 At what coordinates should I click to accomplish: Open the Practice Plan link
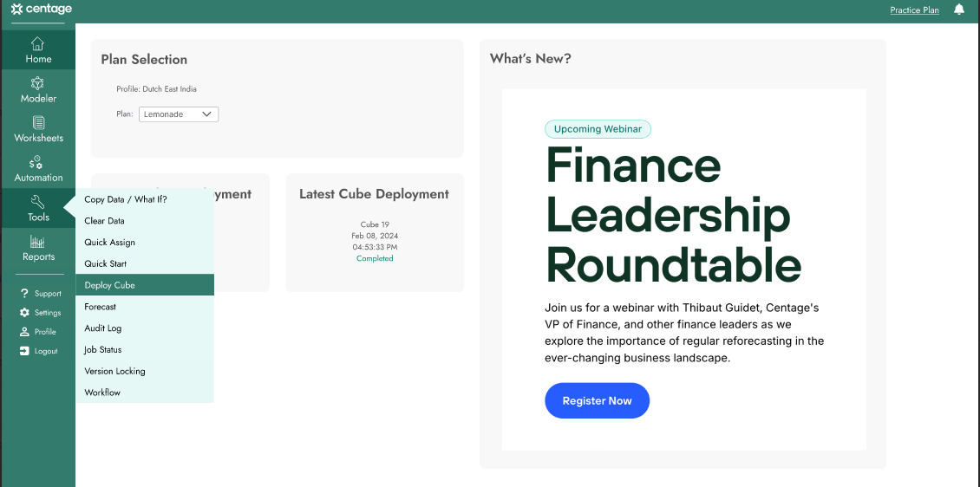pos(914,10)
